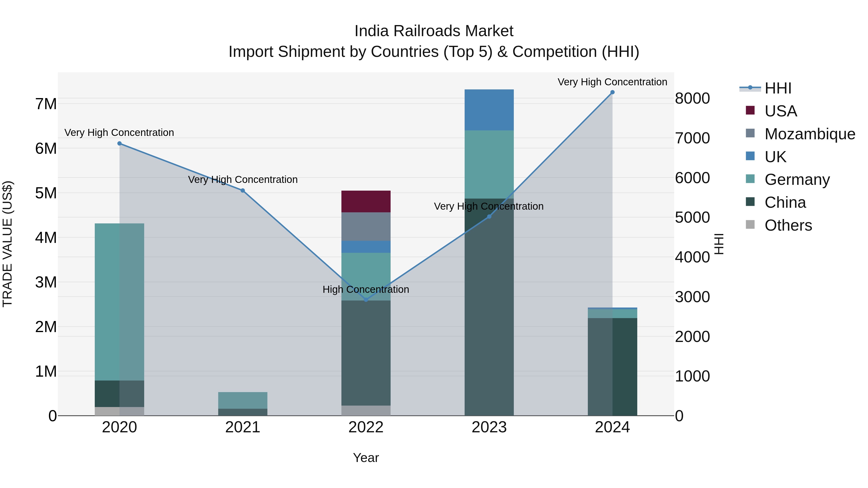Click the UK legend color swatch
The image size is (868, 488).
[x=750, y=156]
